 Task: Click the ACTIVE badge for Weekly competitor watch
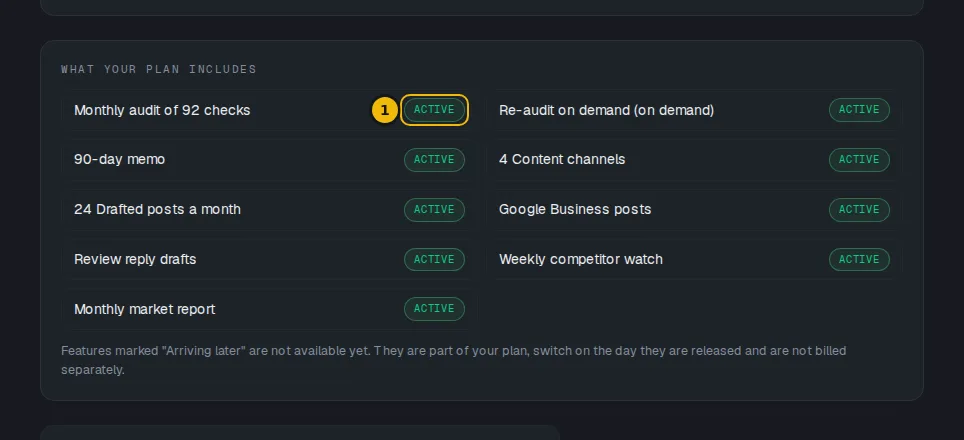[x=859, y=259]
